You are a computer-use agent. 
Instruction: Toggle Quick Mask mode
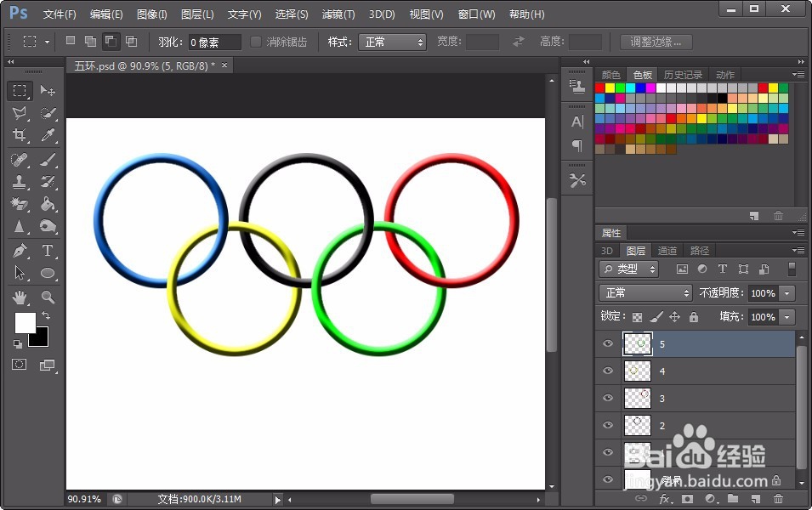[20, 365]
